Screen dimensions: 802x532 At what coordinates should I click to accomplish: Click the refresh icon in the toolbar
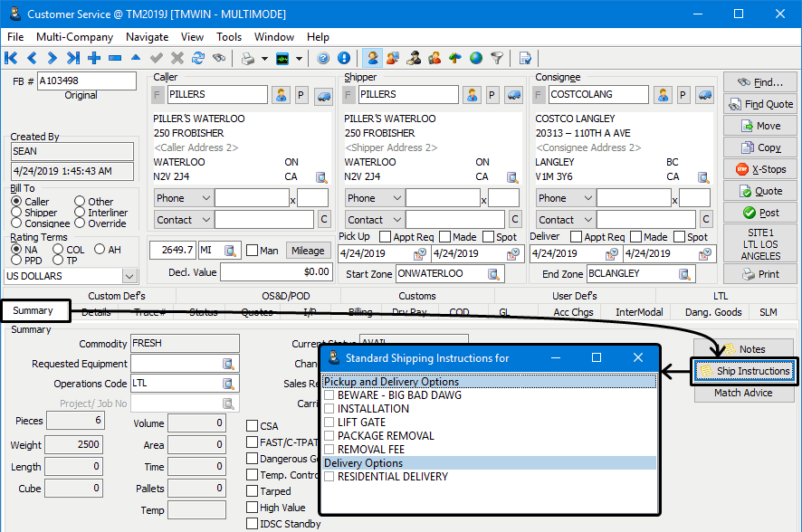coord(197,59)
